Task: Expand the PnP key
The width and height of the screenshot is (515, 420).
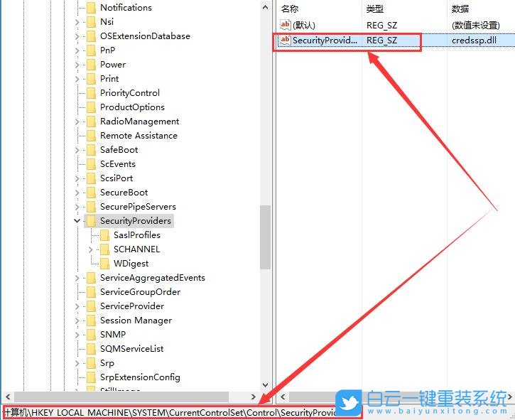Action: pos(77,50)
